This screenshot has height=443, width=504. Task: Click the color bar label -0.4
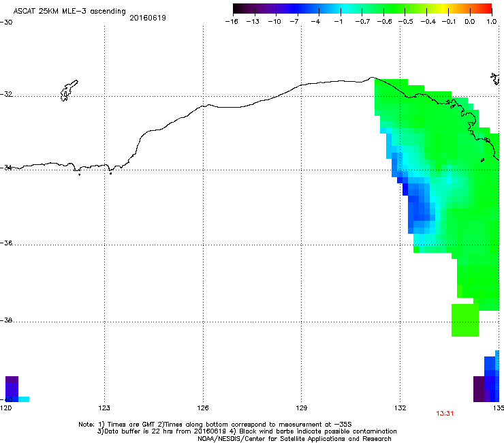tap(428, 22)
